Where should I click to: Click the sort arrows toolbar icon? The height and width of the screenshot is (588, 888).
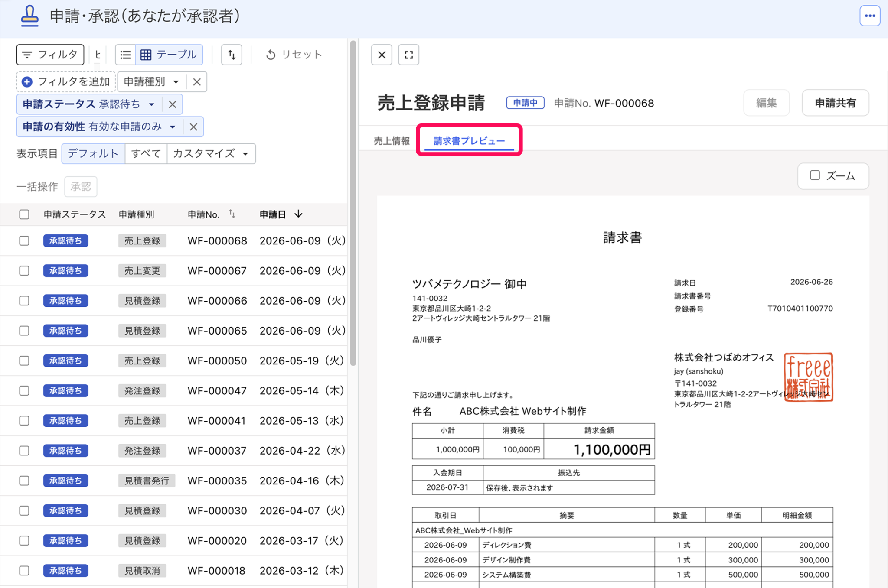[x=232, y=55]
